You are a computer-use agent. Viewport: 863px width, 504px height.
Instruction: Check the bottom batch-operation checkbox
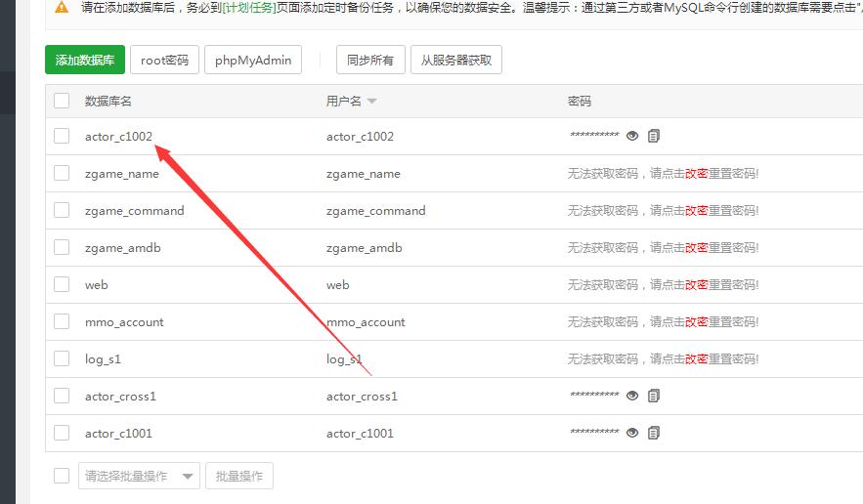pyautogui.click(x=62, y=476)
